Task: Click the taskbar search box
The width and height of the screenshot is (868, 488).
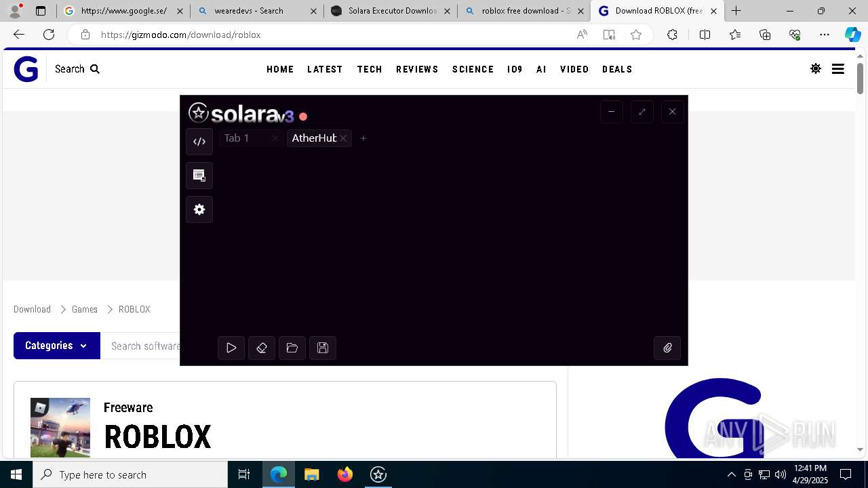Action: pos(130,474)
